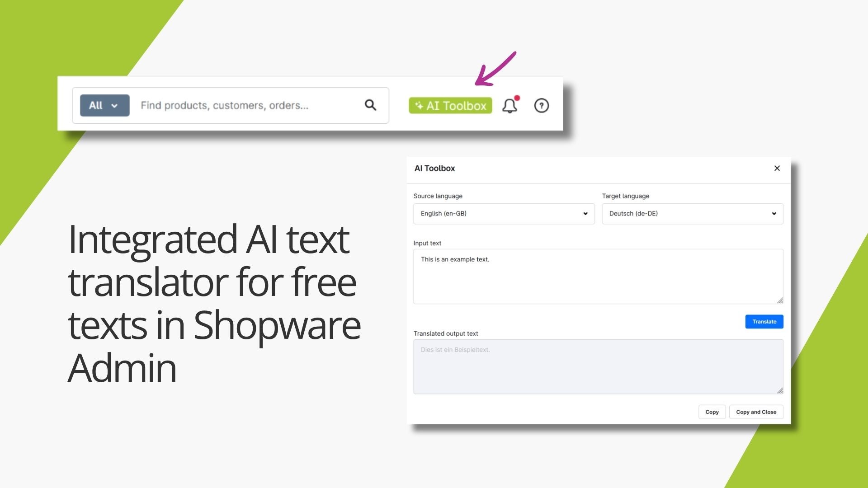Click the sparkle icon on AI Toolbox
The height and width of the screenshot is (488, 868).
419,105
